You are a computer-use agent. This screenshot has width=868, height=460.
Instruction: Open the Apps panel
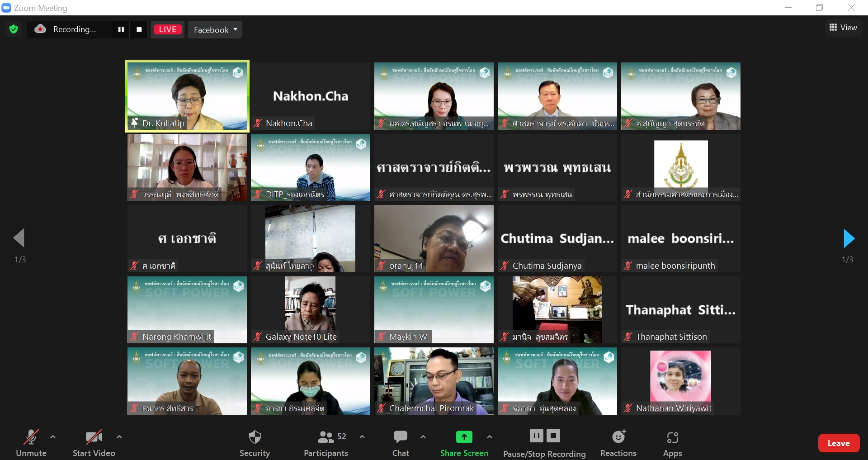(672, 443)
